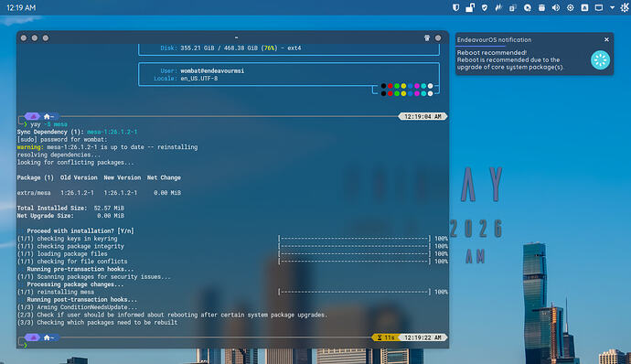This screenshot has height=364, width=631.
Task: Click the 'EndeavourOS notification' title
Action: pos(494,40)
